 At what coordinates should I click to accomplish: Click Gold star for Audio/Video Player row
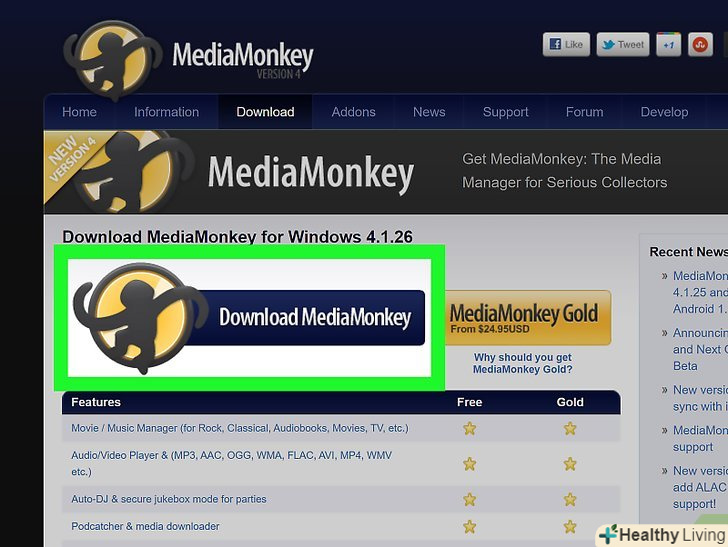(570, 463)
